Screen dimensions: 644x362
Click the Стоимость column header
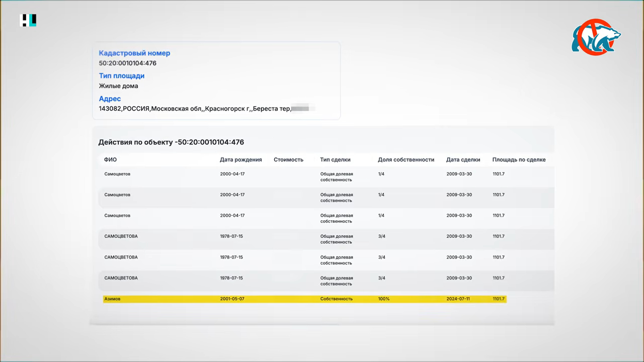(x=288, y=159)
